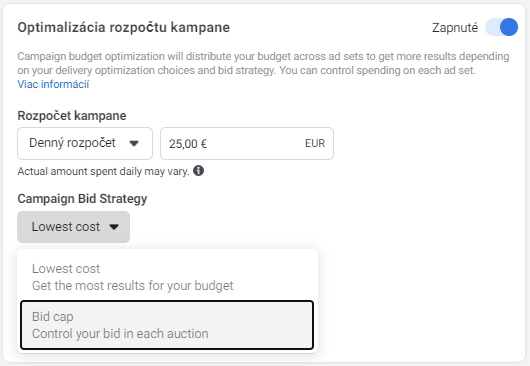Open the Viac informácií link
Viewport: 530px width, 366px height.
click(53, 84)
